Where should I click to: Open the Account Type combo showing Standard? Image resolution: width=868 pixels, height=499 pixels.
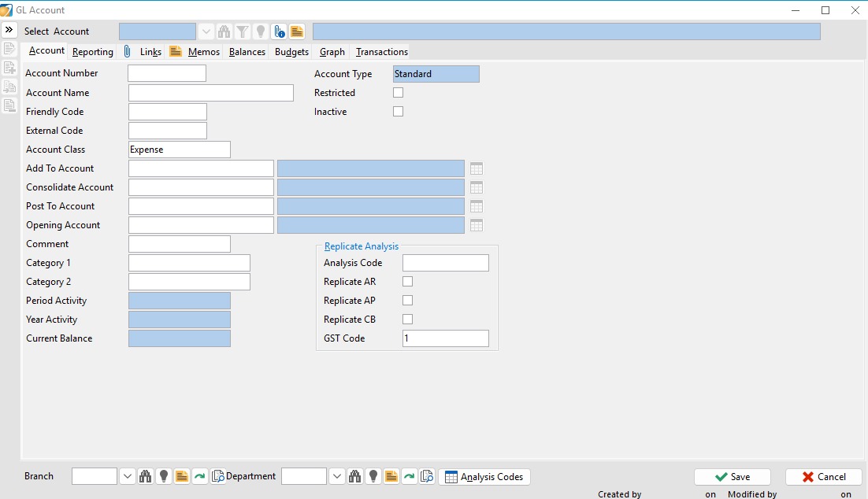(x=436, y=73)
